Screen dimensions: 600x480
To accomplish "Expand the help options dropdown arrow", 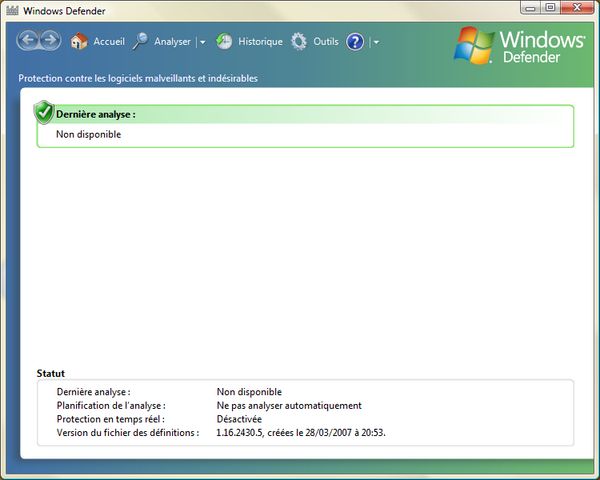I will point(376,43).
